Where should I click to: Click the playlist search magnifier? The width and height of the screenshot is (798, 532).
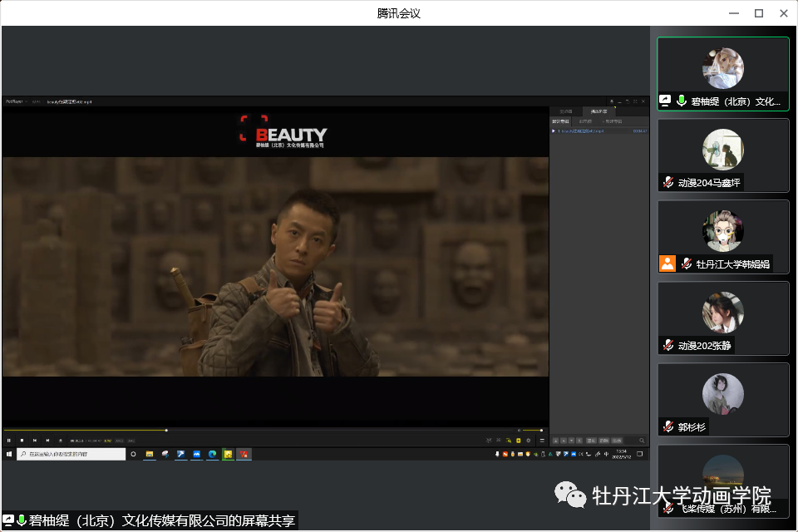(x=642, y=441)
